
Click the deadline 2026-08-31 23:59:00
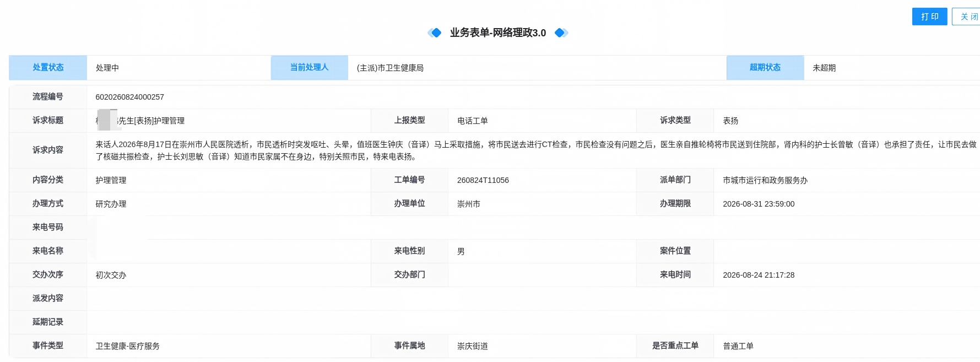(x=759, y=204)
